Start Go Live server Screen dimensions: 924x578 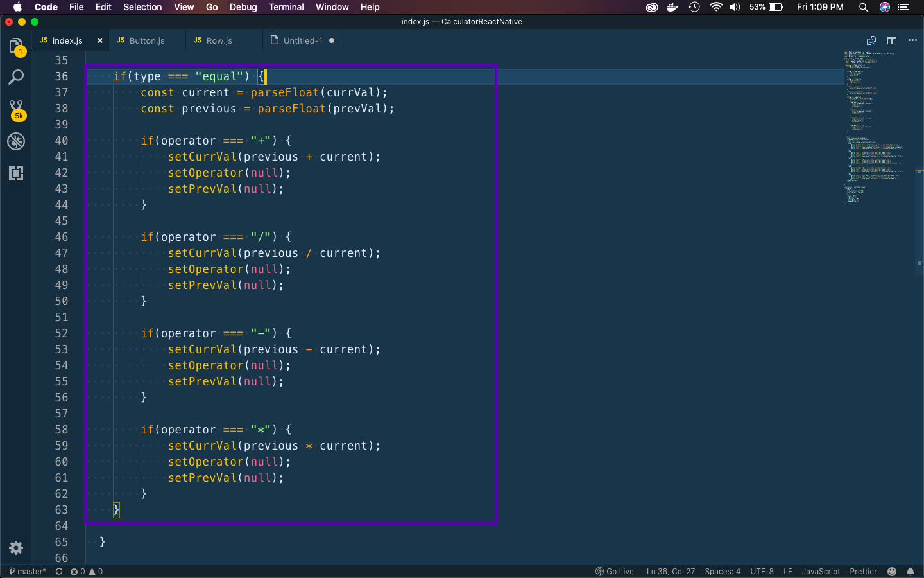tap(614, 572)
